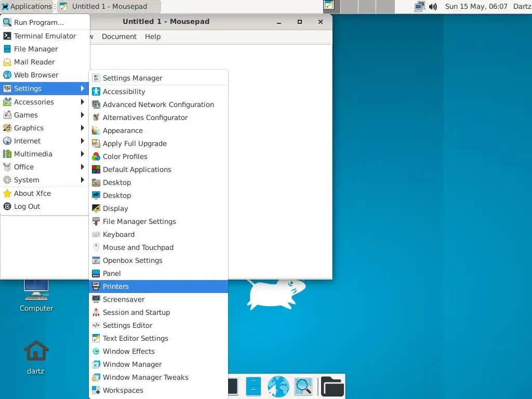Viewport: 532px width, 399px height.
Task: Choose Settings Editor entry
Action: (x=158, y=325)
